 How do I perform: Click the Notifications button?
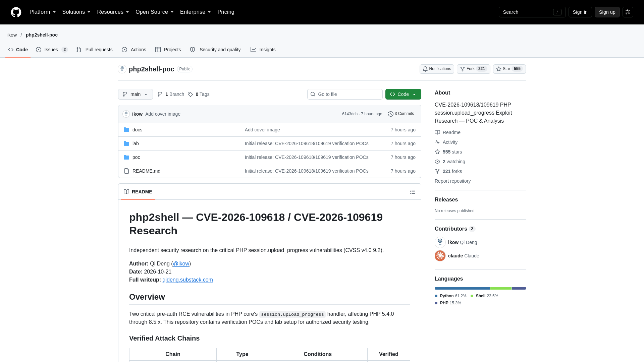[437, 69]
